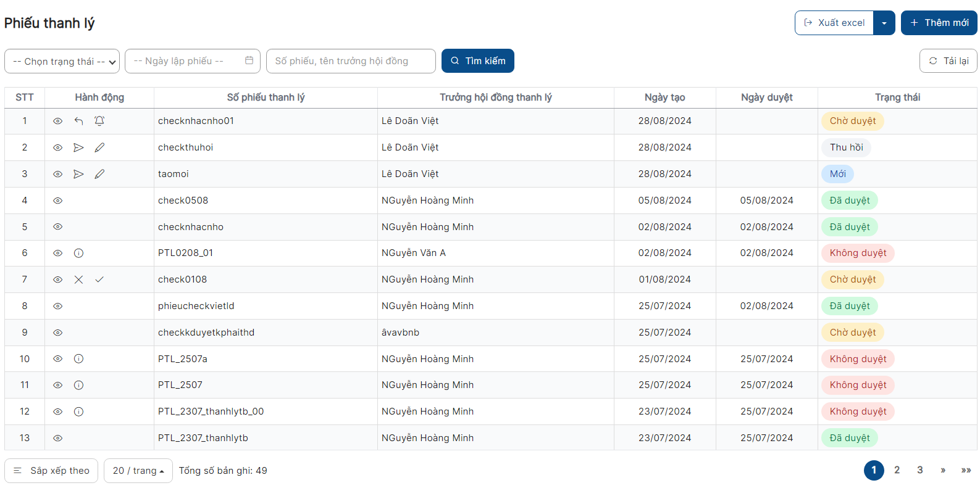Viewport: 980px width, 488px height.
Task: Show rejection info for PTL_2507a
Action: (x=78, y=358)
